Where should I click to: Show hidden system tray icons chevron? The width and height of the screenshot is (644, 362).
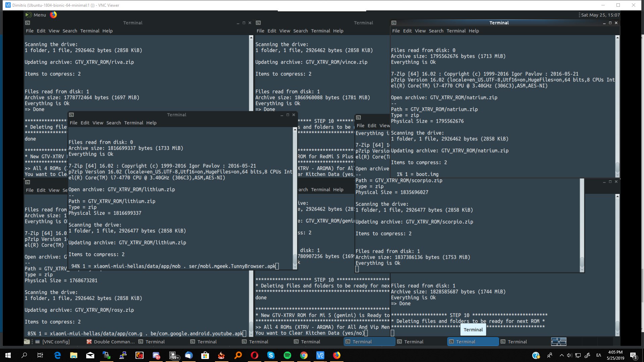pyautogui.click(x=561, y=355)
